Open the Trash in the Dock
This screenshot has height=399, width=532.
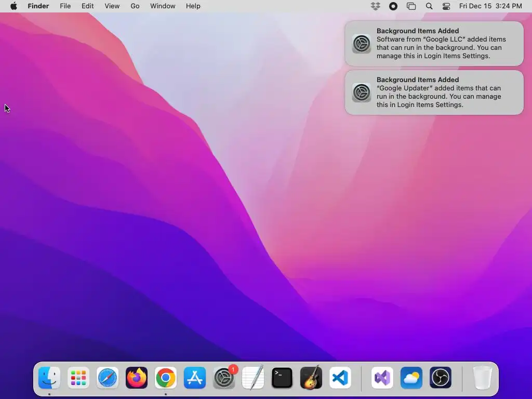(x=483, y=378)
